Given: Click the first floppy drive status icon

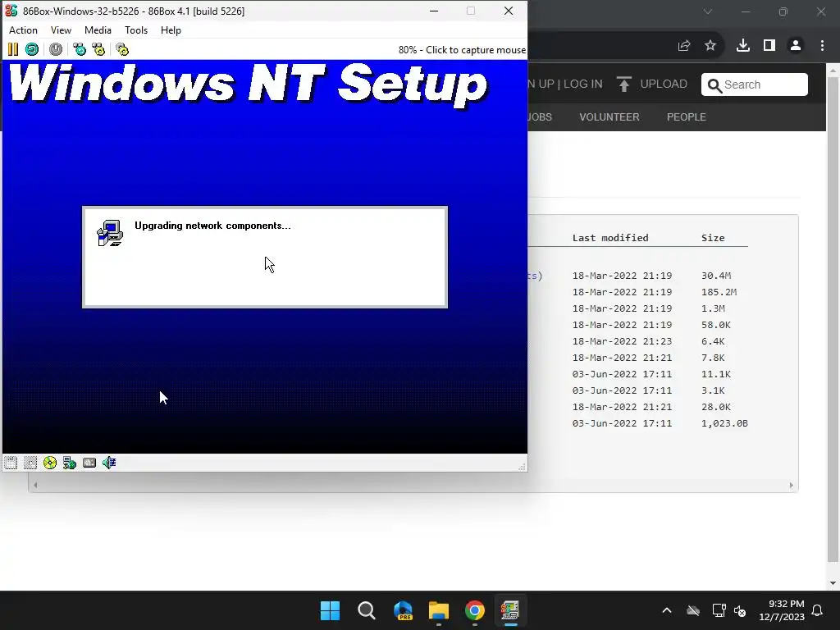Looking at the screenshot, I should click(11, 463).
